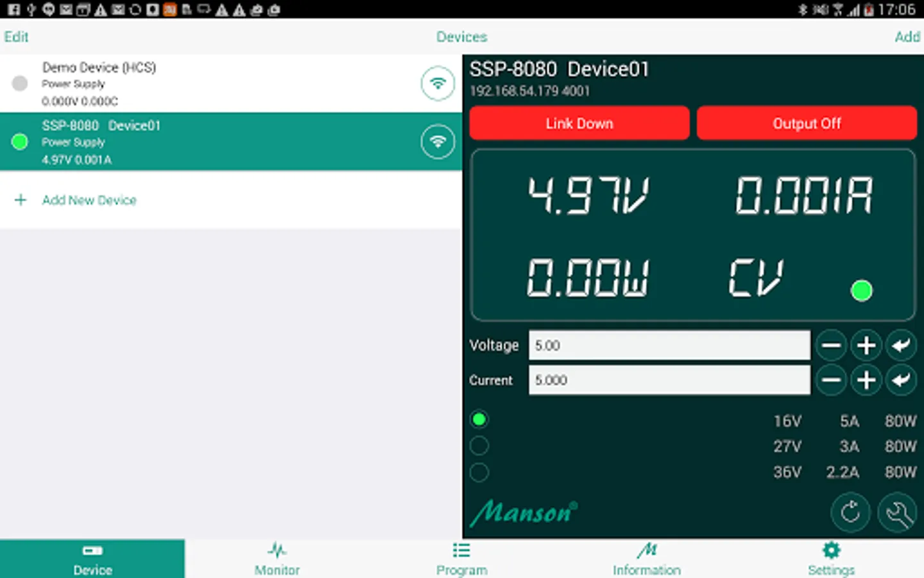Open the Settings tab

point(832,559)
